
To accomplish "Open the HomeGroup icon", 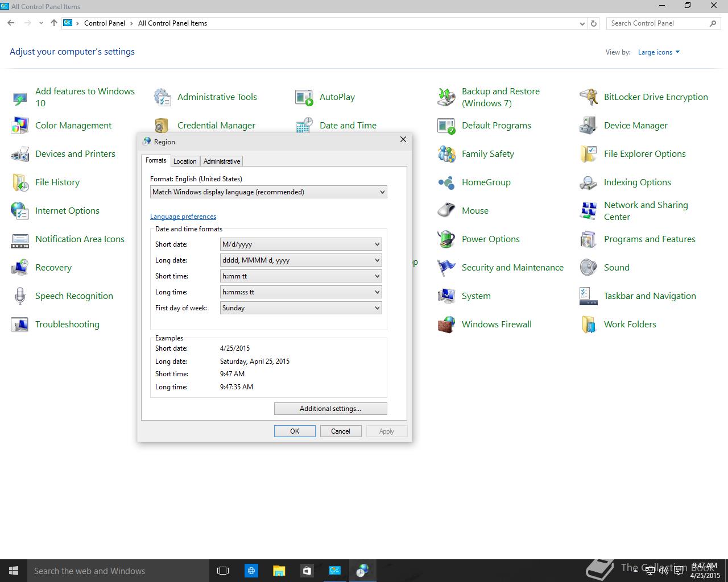I will coord(446,182).
